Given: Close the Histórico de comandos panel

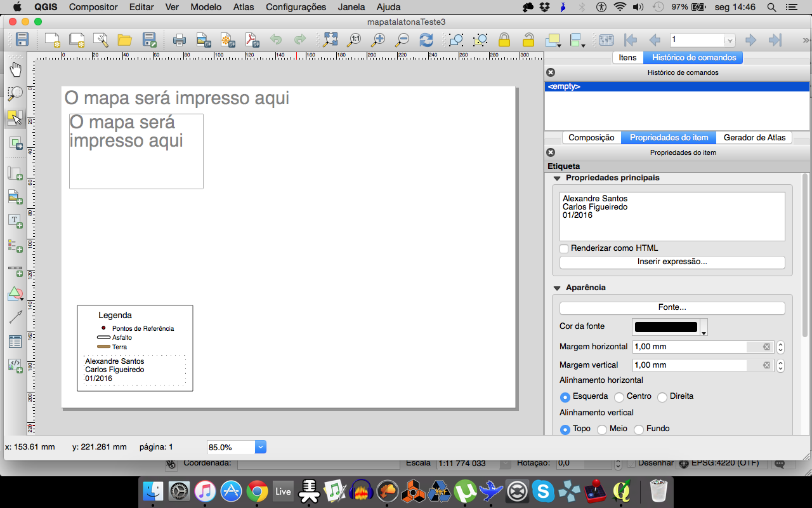Looking at the screenshot, I should tap(551, 72).
